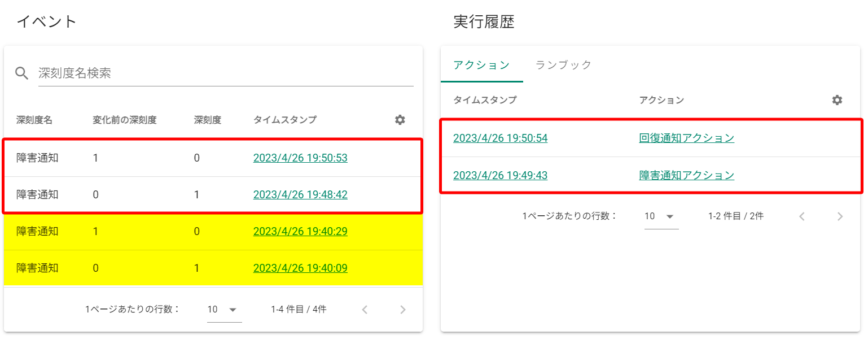This screenshot has width=868, height=343.
Task: Open action timestamp 2023/4/26 19:49:43
Action: (x=500, y=176)
